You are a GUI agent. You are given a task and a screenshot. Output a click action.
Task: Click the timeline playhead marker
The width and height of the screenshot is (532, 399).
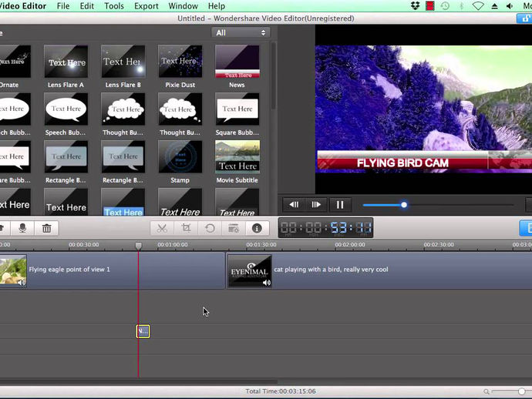point(139,246)
